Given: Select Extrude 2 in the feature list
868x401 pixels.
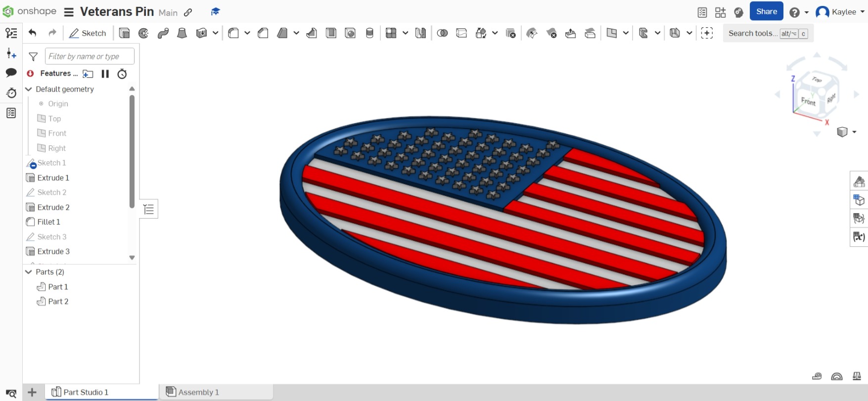Looking at the screenshot, I should (53, 207).
